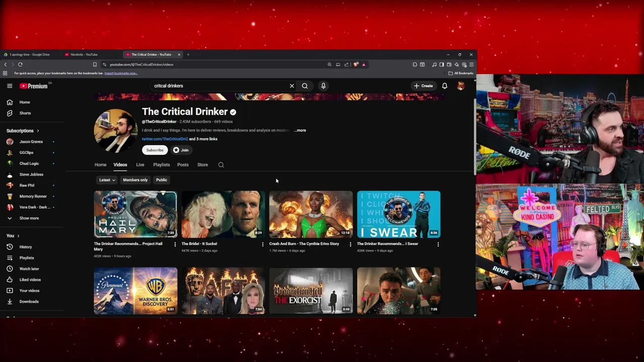Switch to the channel Store tab
The image size is (644, 362).
(x=202, y=165)
